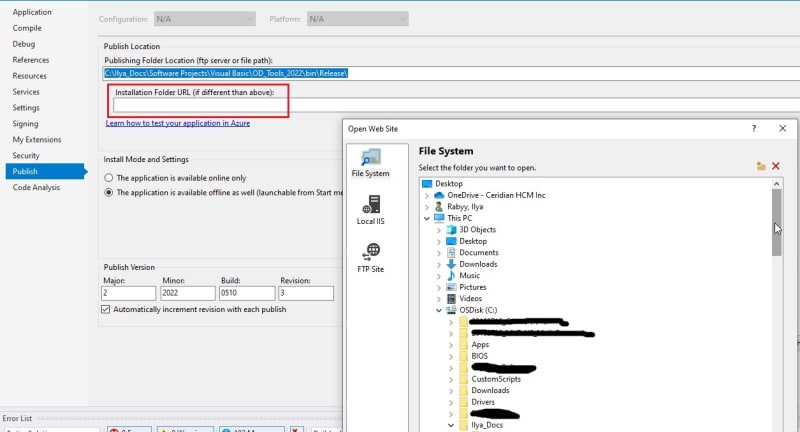Open Security properties tab

(x=26, y=156)
